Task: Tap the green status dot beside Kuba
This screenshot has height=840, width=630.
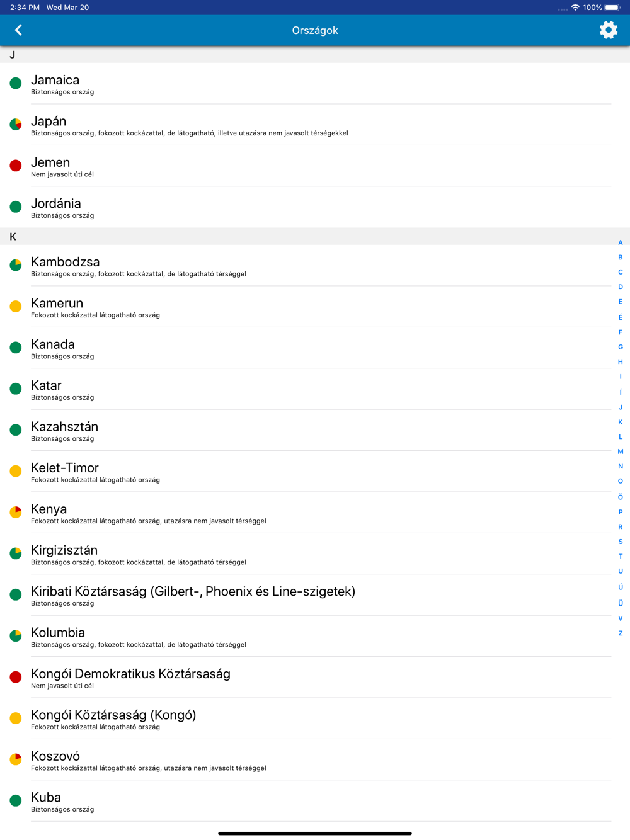Action: click(16, 800)
